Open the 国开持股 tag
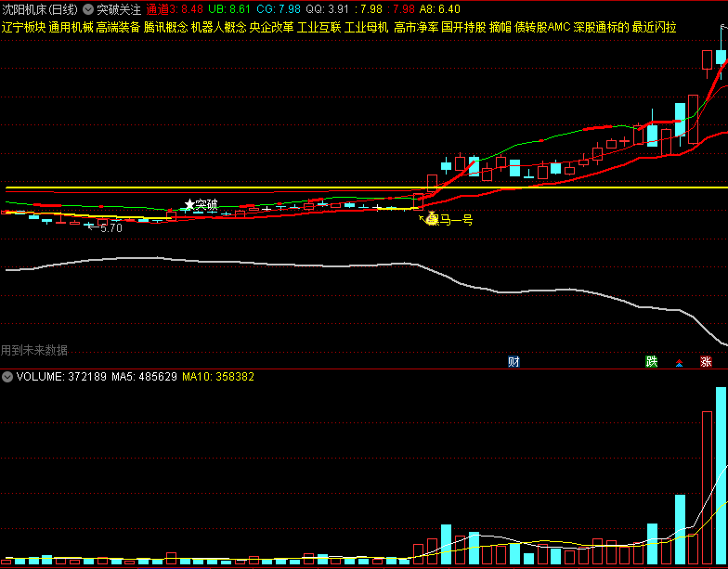 [x=464, y=28]
